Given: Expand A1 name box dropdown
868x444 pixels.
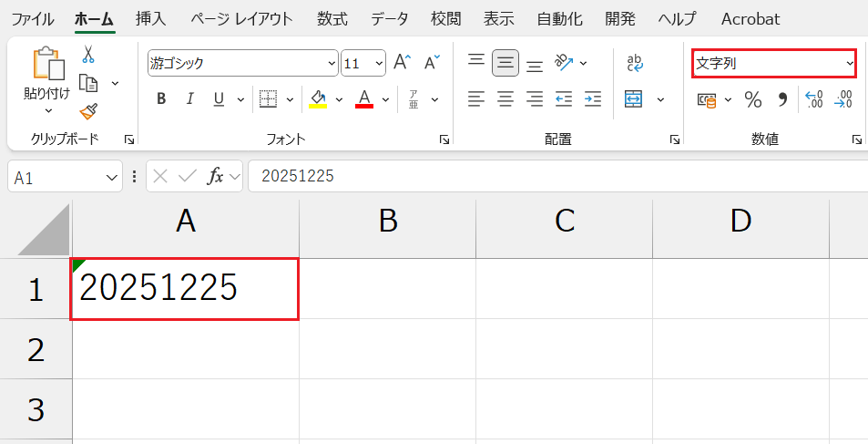Looking at the screenshot, I should point(110,177).
